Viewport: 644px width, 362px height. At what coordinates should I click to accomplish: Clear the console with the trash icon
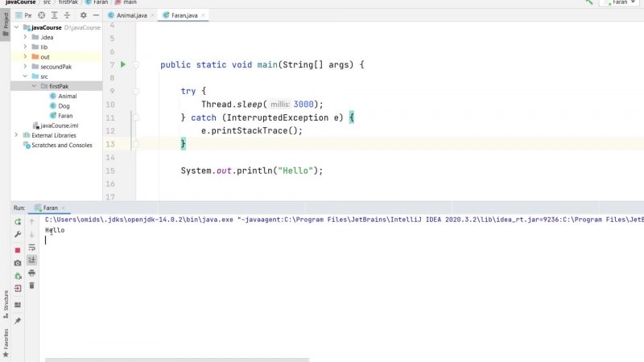[32, 286]
